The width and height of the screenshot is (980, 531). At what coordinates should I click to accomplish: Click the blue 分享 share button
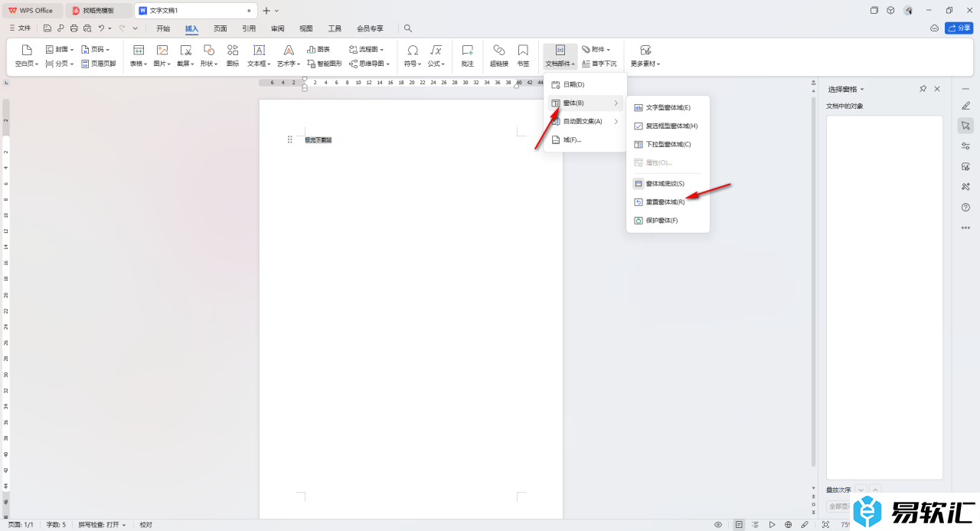coord(959,28)
